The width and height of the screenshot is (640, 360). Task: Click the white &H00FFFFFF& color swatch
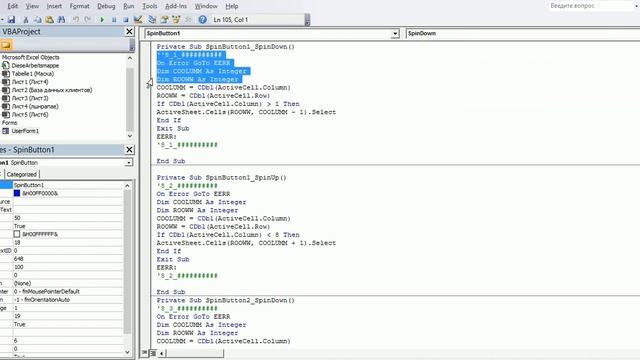[x=17, y=234]
